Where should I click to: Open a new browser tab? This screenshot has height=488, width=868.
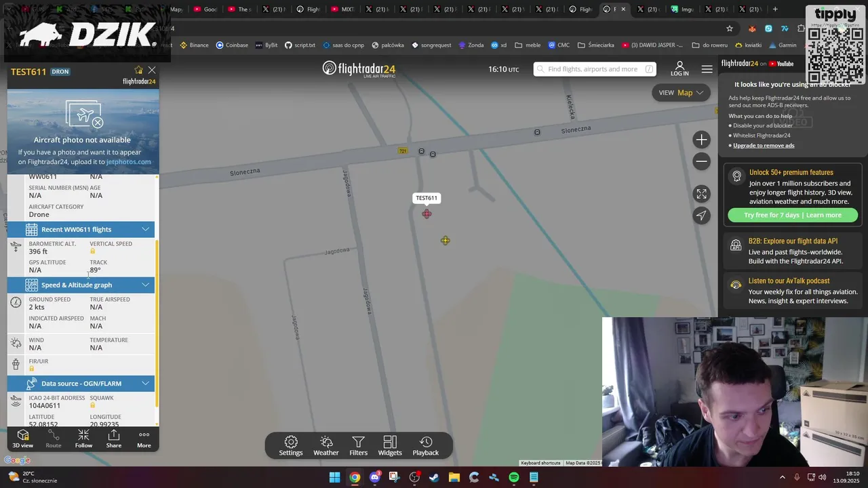pyautogui.click(x=775, y=9)
